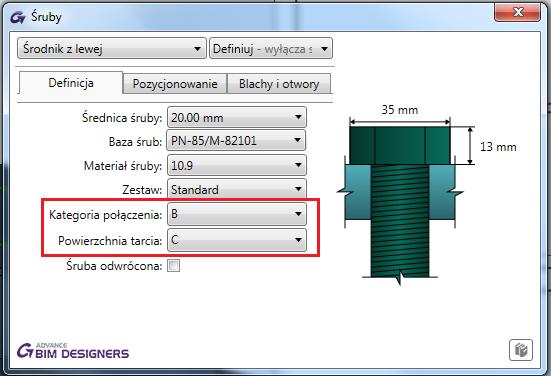Click the 'Zestaw:' label
The width and height of the screenshot is (551, 376).
[142, 190]
